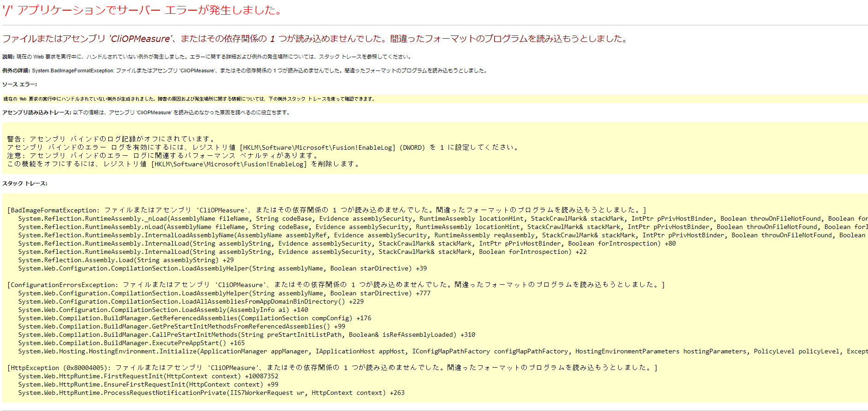Viewport: 868px width, 411px height.
Task: Click the '説明:' label
Action: tap(8, 57)
